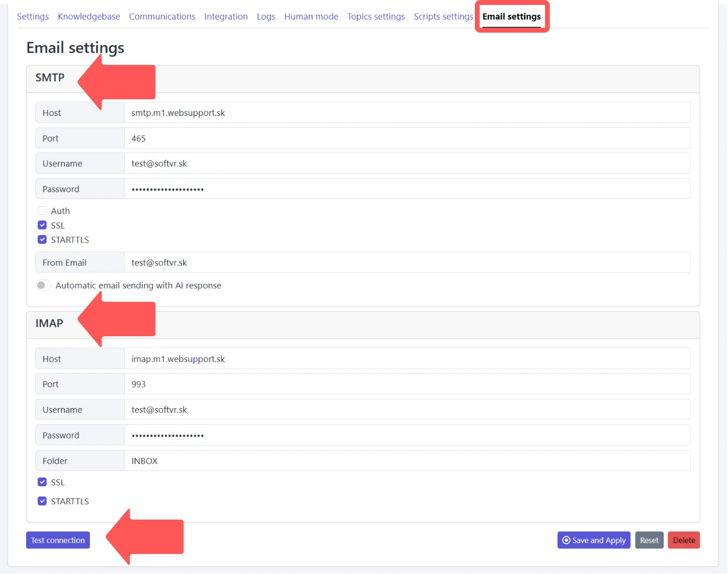Viewport: 728px width, 574px height.
Task: Click the SMTP Host input field
Action: pos(407,112)
